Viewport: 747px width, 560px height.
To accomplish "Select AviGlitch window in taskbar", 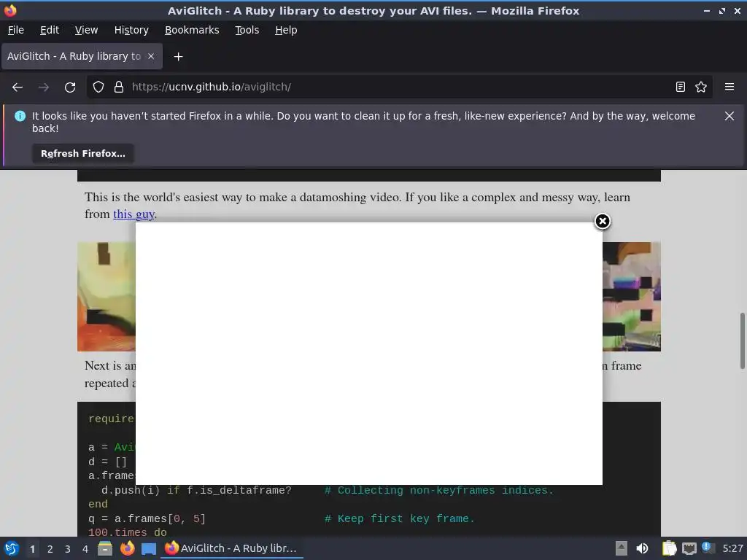I will 232,548.
